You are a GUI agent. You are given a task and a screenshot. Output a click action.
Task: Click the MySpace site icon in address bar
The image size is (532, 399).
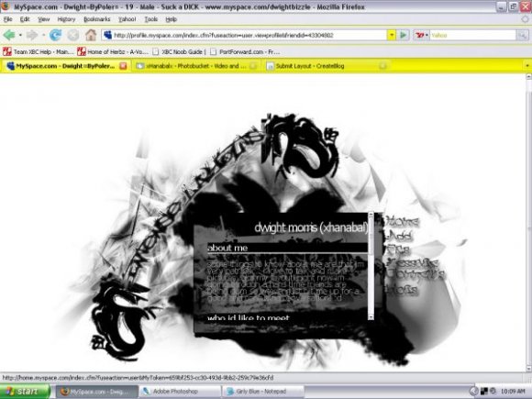(x=107, y=35)
